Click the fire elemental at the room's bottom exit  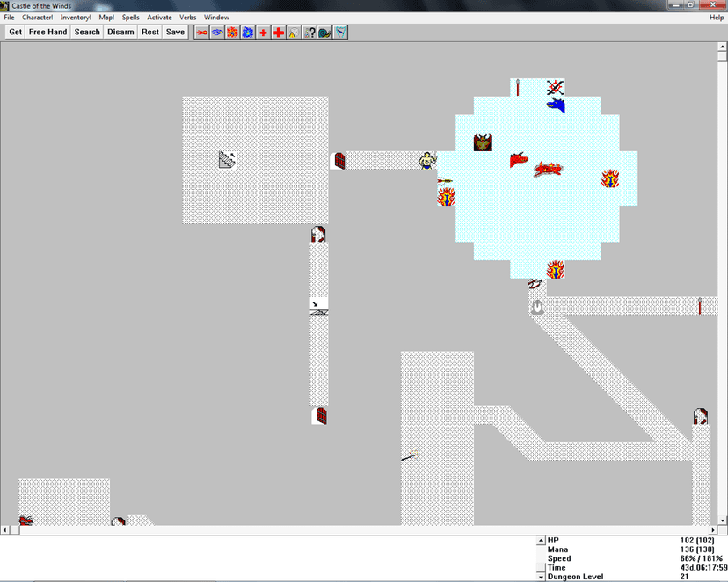point(556,269)
